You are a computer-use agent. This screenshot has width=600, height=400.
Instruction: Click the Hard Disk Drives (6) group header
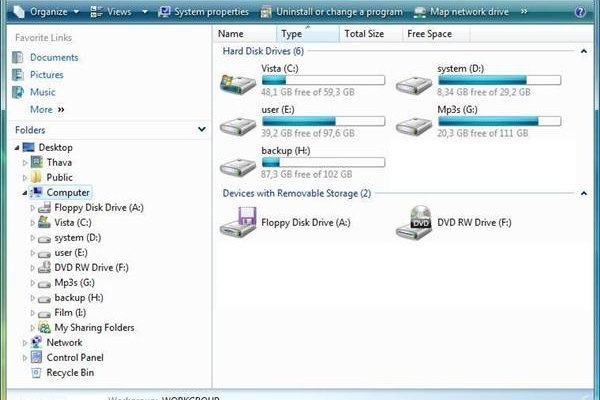(x=263, y=51)
